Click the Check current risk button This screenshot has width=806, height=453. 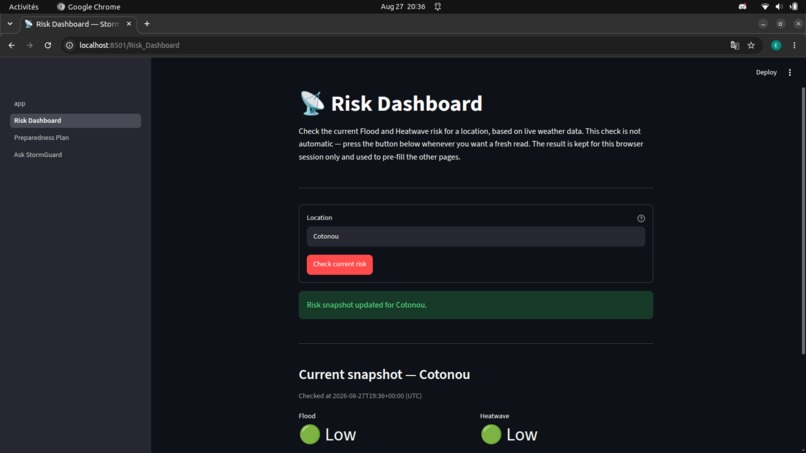pyautogui.click(x=340, y=264)
